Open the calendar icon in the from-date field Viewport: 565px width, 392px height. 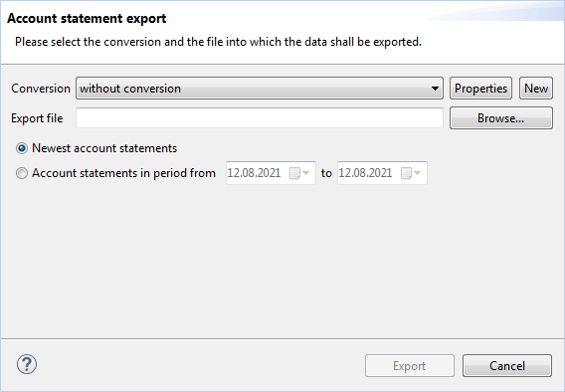click(294, 173)
